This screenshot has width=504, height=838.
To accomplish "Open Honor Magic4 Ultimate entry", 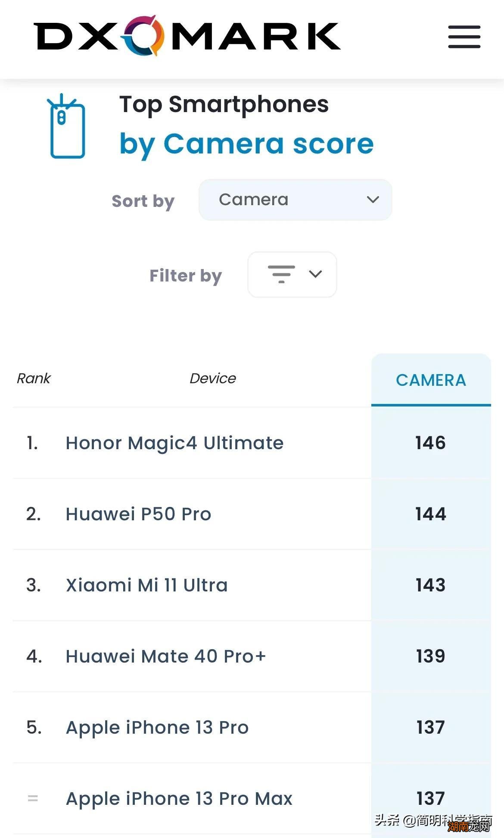I will pos(174,443).
